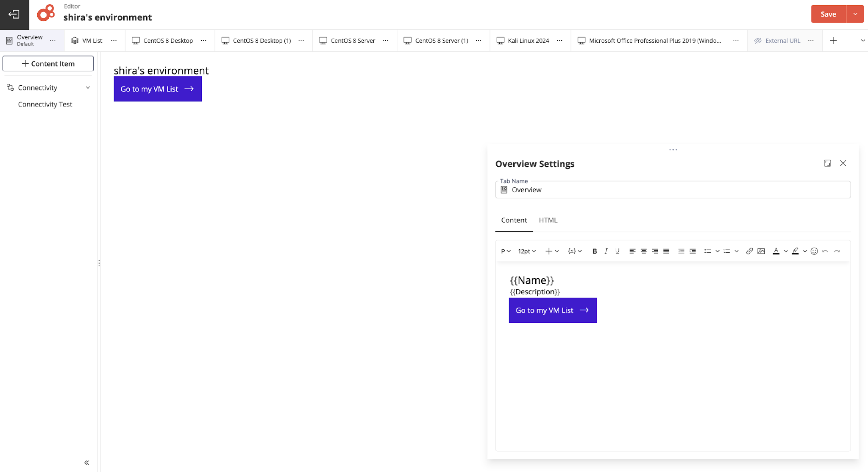Screen dimensions: 868x472
Task: Open Connectivity Test item
Action: click(45, 104)
